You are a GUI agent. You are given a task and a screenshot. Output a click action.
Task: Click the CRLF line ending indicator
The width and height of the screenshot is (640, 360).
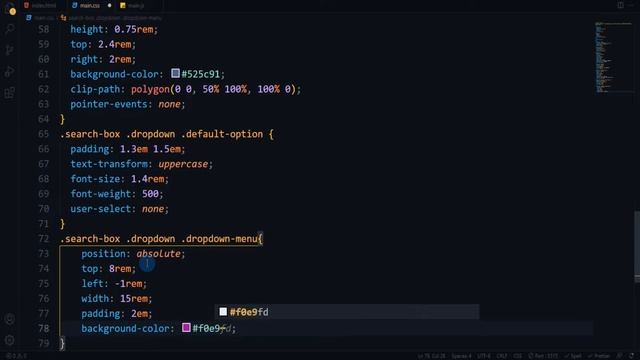502,356
